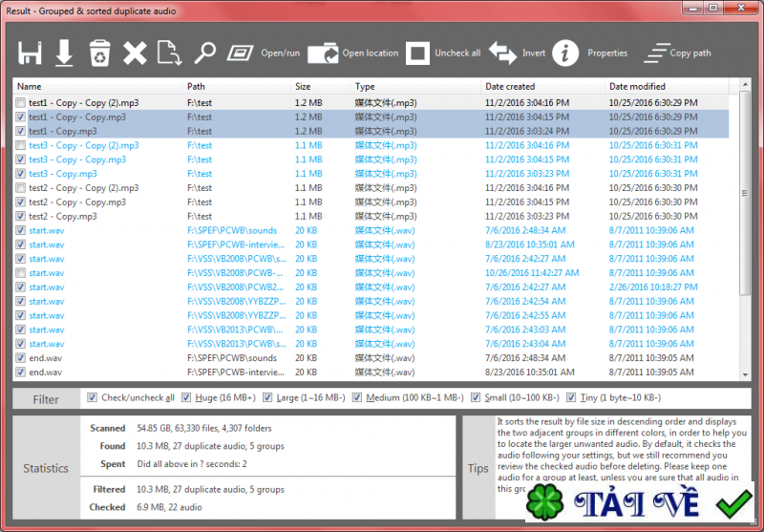
Task: Select the test2 - Copy - Copy.mp3 file name
Action: [77, 202]
